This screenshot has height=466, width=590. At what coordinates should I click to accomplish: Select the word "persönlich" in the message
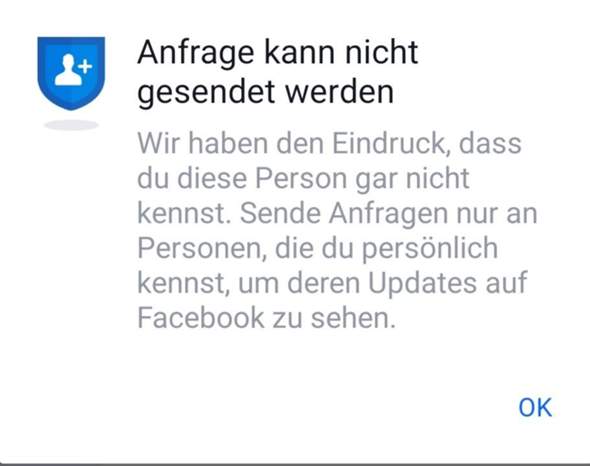pyautogui.click(x=430, y=248)
